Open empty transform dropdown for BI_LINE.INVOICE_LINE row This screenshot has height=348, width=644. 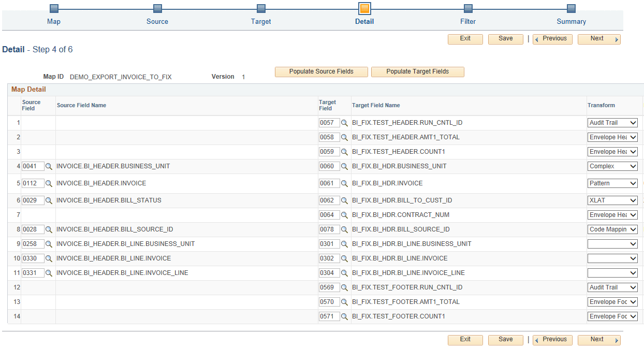[x=612, y=273]
